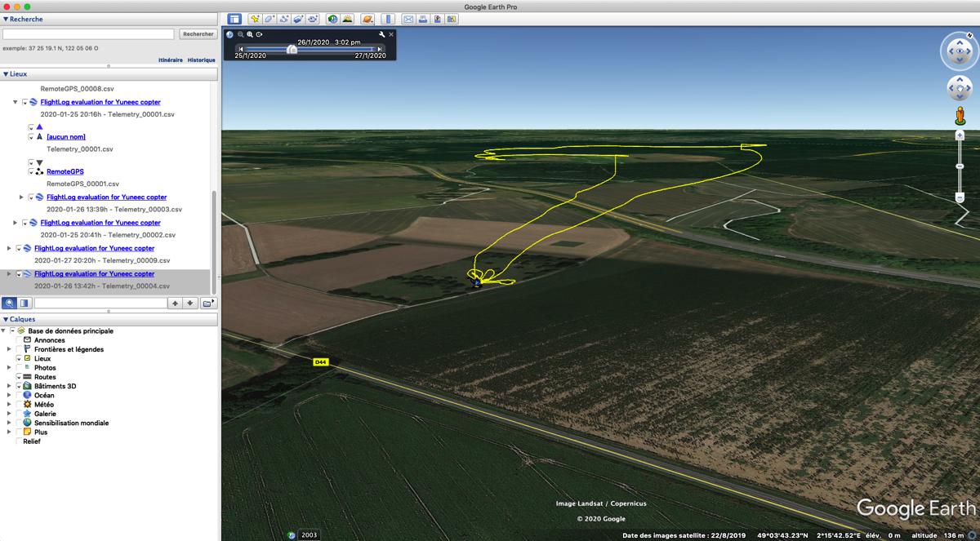Zoom in with the plus button
The width and height of the screenshot is (980, 541).
(x=960, y=135)
